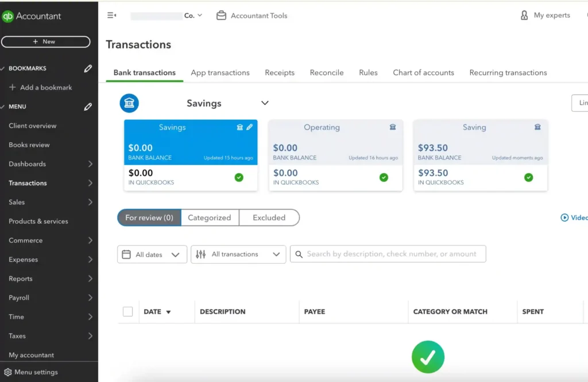Open the Reconcile tab

327,73
